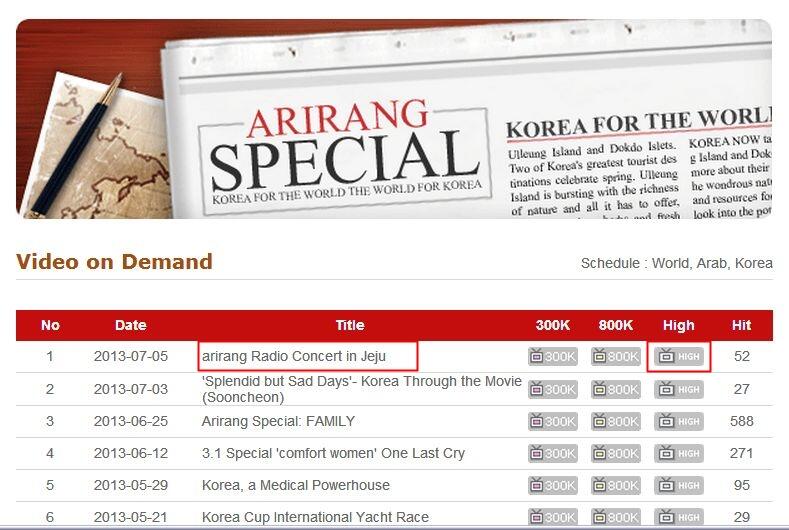The image size is (789, 530).
Task: Play 800K stream for arirang Radio Concert in Jeju
Action: point(615,356)
